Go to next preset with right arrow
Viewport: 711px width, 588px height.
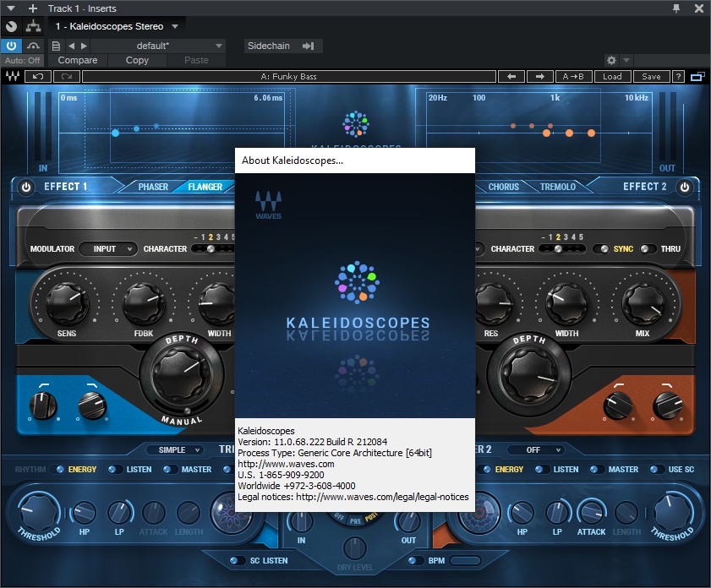[539, 77]
